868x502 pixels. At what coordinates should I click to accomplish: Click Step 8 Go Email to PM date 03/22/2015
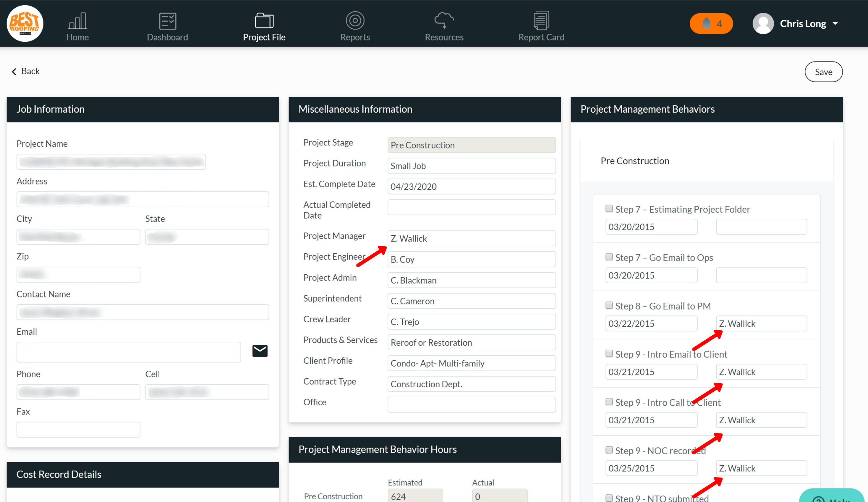tap(651, 323)
